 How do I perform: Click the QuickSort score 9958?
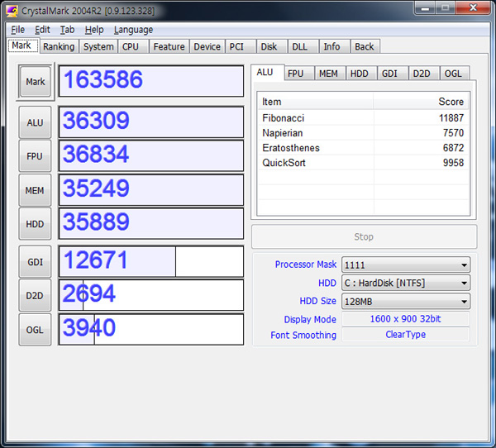click(x=453, y=163)
